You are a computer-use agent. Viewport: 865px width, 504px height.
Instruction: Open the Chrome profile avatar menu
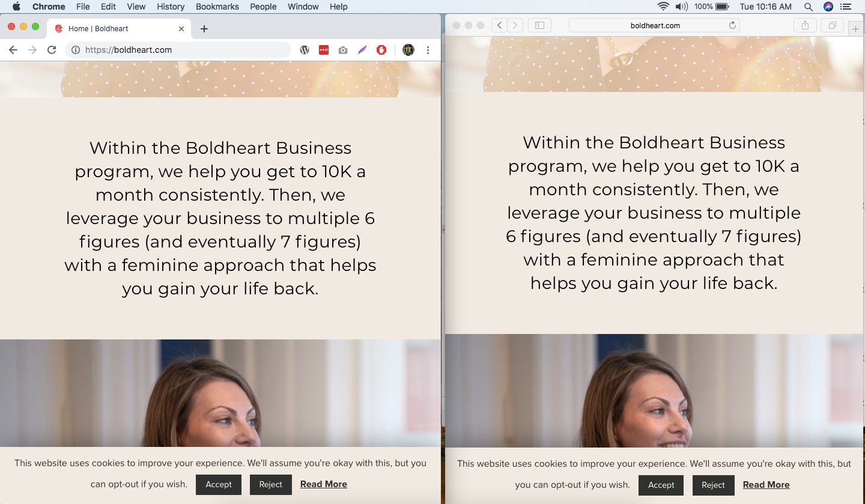pos(408,50)
